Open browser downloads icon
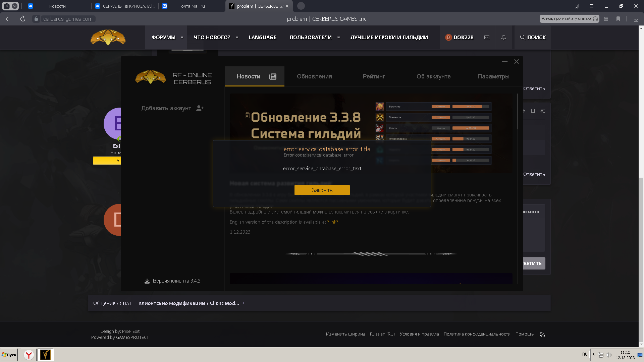Screen dimensions: 644x362 pyautogui.click(x=636, y=19)
